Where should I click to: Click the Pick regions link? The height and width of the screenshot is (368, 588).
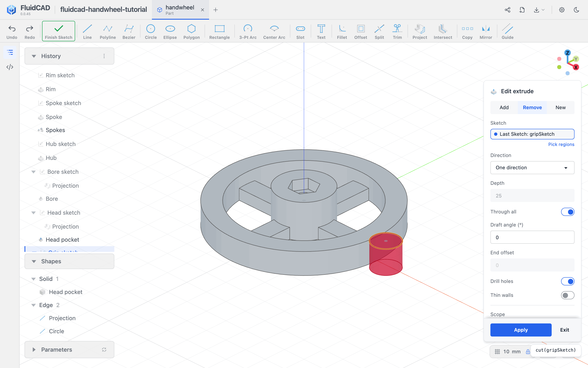point(561,144)
